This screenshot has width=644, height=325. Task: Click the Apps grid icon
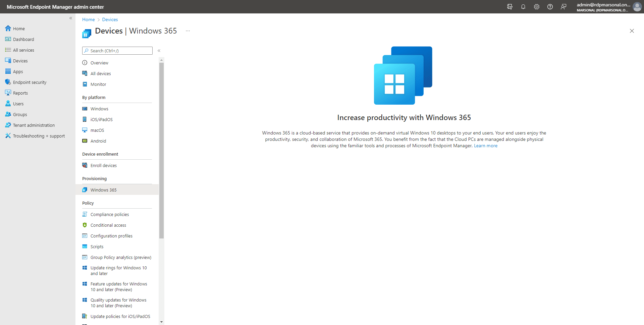point(8,71)
